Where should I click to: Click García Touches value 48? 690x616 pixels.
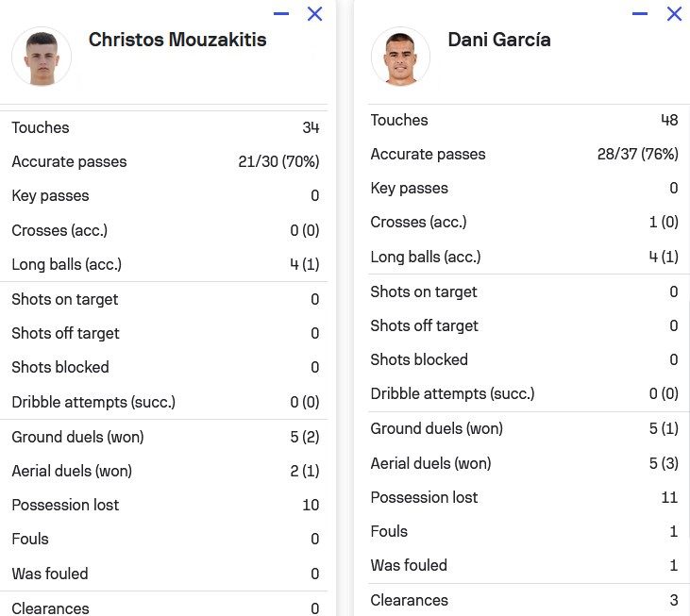click(x=669, y=121)
